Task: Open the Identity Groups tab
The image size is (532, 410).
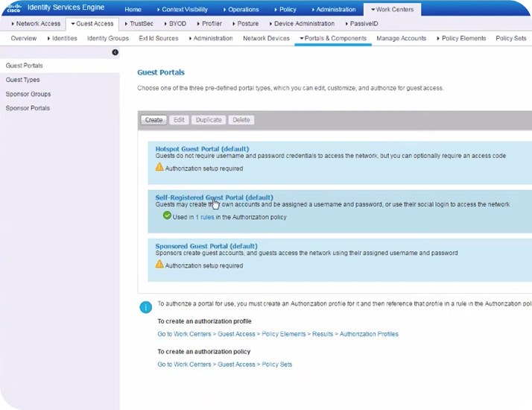Action: pyautogui.click(x=108, y=38)
